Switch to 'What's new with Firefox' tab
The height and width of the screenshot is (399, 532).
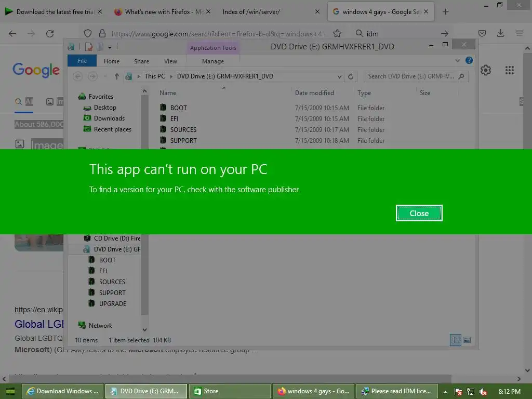(x=162, y=12)
